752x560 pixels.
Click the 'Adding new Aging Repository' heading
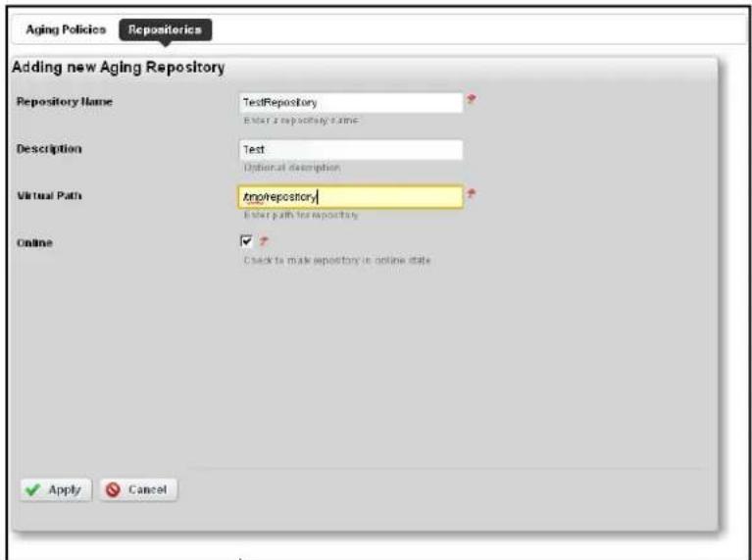(x=118, y=68)
